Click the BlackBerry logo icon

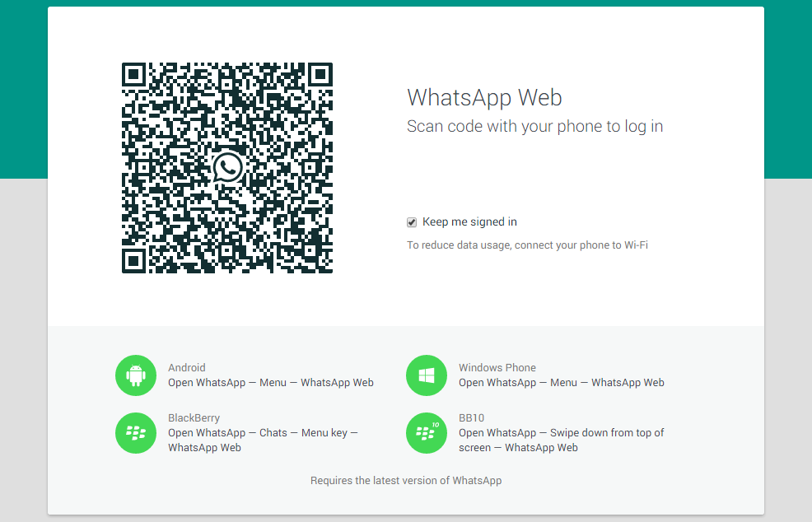135,433
